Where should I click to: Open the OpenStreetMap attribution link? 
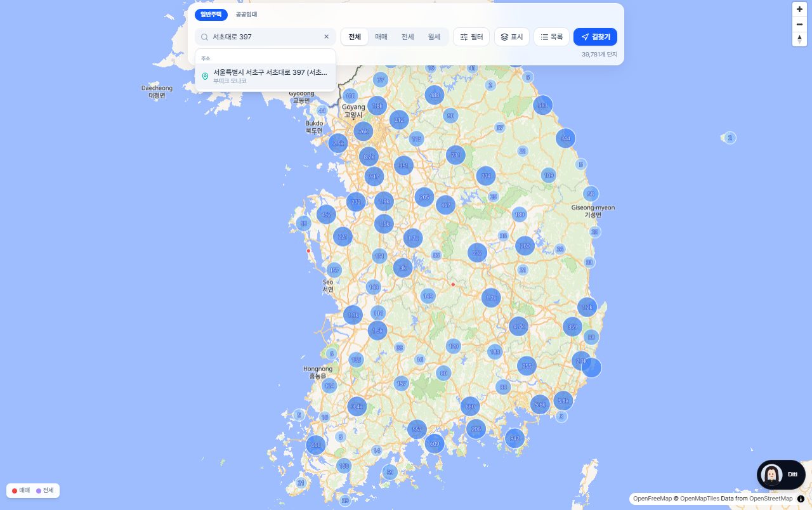pyautogui.click(x=771, y=499)
